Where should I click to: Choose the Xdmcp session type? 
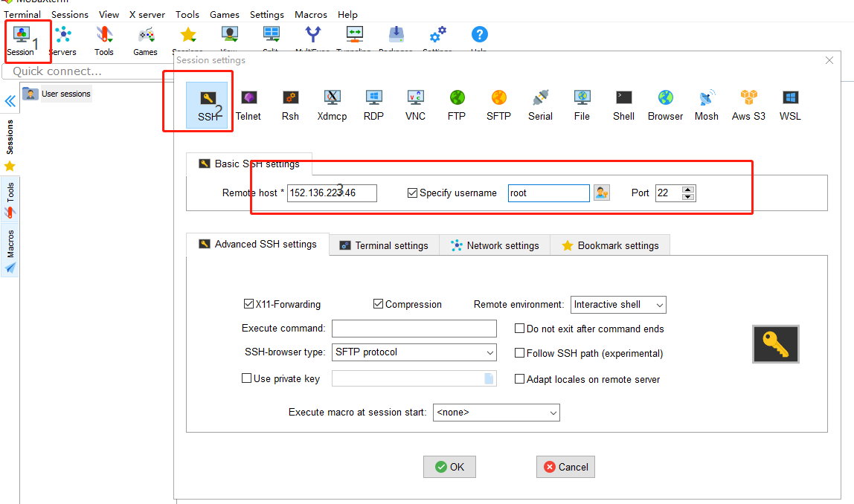pyautogui.click(x=333, y=106)
